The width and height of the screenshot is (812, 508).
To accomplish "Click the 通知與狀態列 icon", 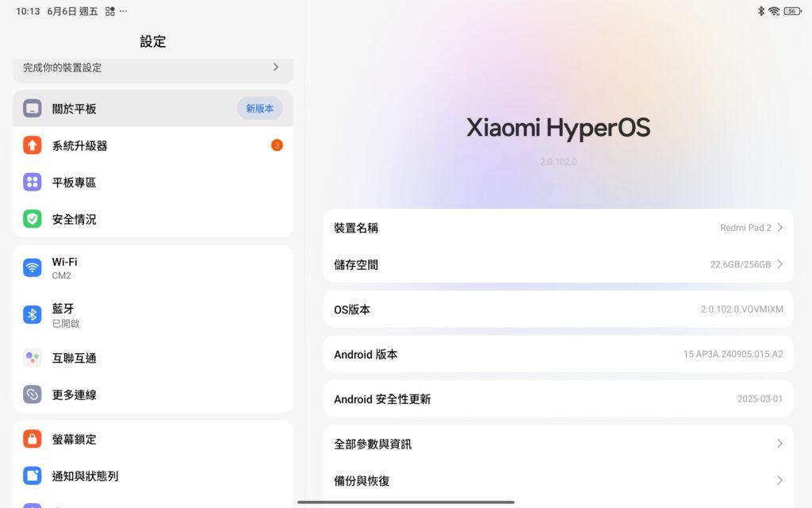I will [32, 475].
